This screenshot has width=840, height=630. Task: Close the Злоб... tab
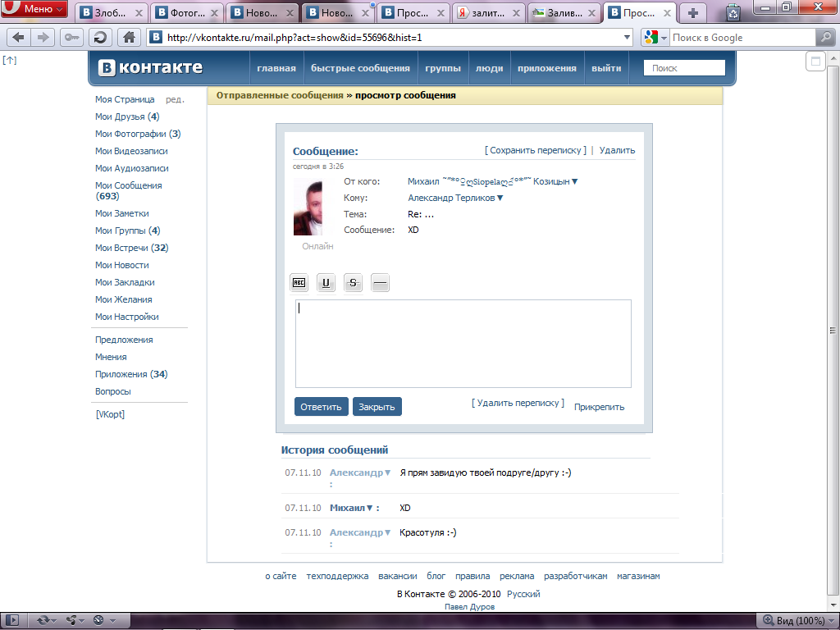pyautogui.click(x=139, y=13)
